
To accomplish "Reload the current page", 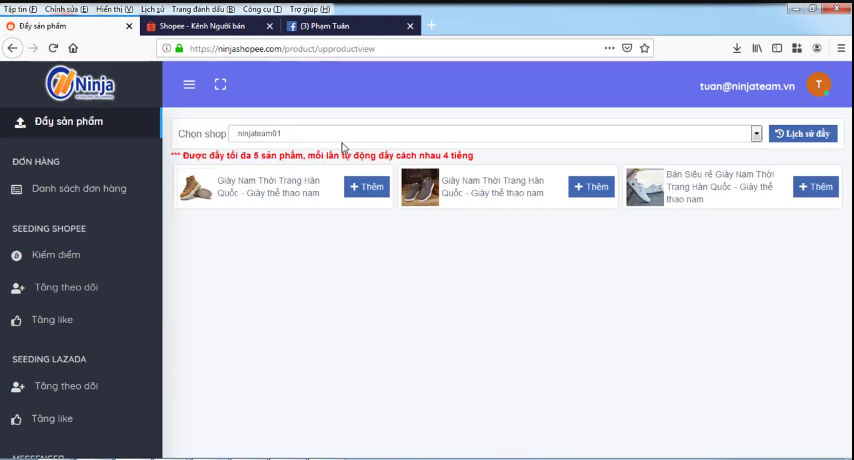I will point(53,48).
